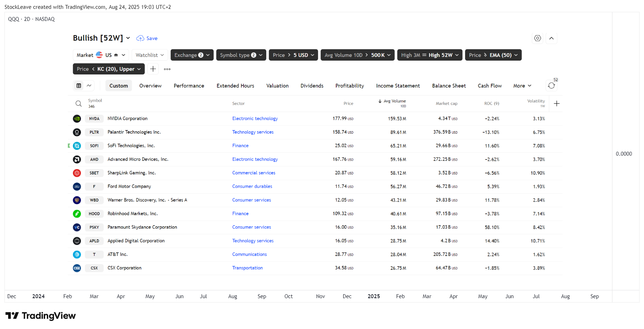Switch to the Profitability tab

(350, 86)
